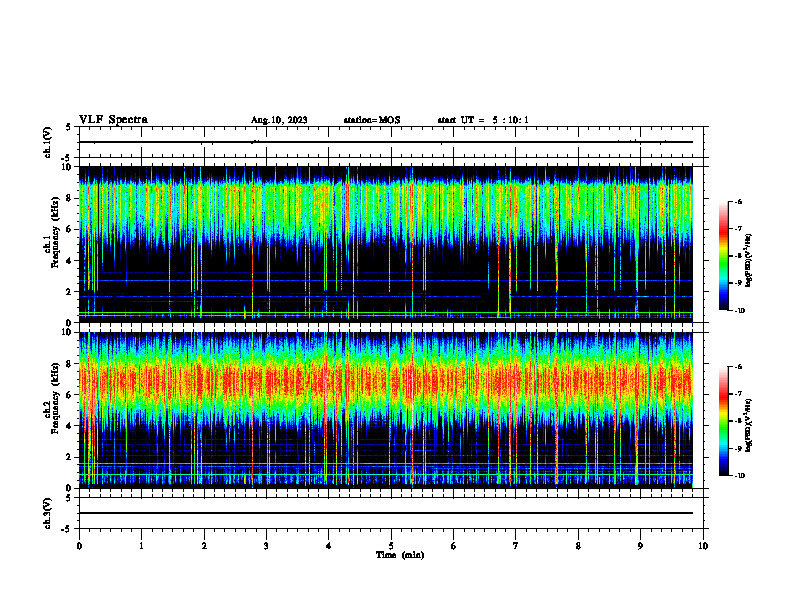
Task: Click the "-6" label on ch.1 colorbar
Action: [x=738, y=201]
